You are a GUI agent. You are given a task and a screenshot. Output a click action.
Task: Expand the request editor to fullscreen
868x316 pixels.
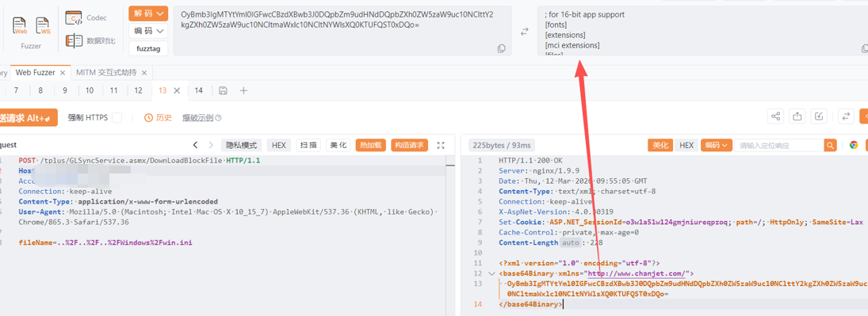[441, 145]
